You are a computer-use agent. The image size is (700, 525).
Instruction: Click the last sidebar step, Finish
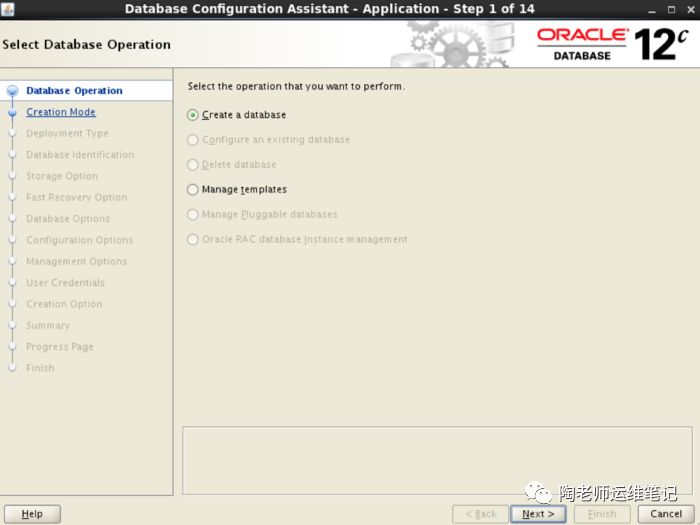click(x=40, y=368)
